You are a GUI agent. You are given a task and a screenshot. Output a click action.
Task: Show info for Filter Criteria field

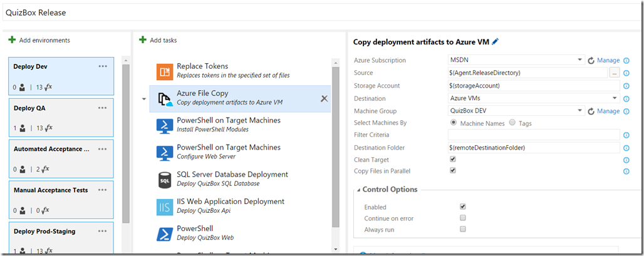click(x=626, y=135)
